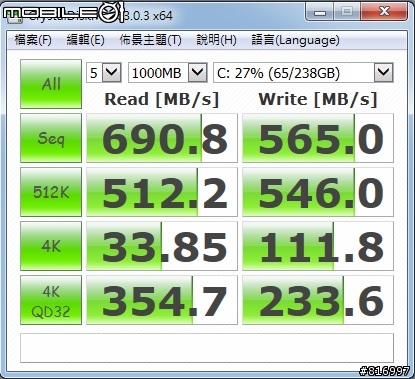Image resolution: width=415 pixels, height=379 pixels.
Task: Click the 512K write result 546.0
Action: 318,192
